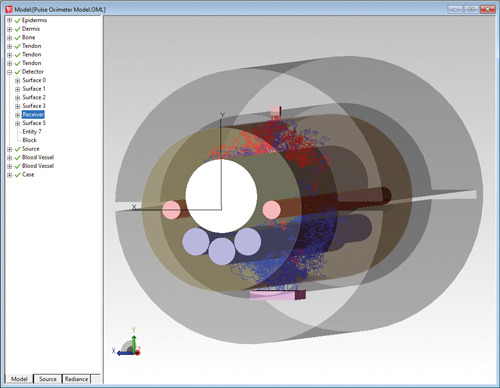This screenshot has width=500, height=388.
Task: Click the red app icon in title bar
Action: pos(9,9)
